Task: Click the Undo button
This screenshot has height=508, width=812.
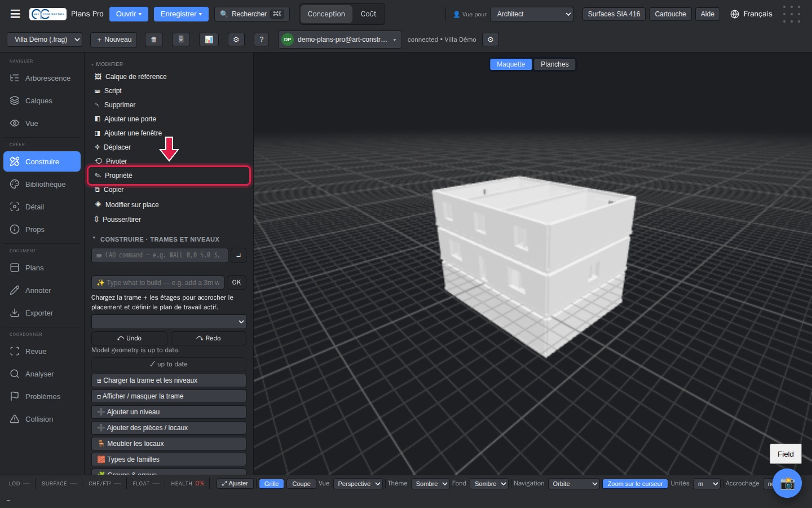Action: click(129, 338)
